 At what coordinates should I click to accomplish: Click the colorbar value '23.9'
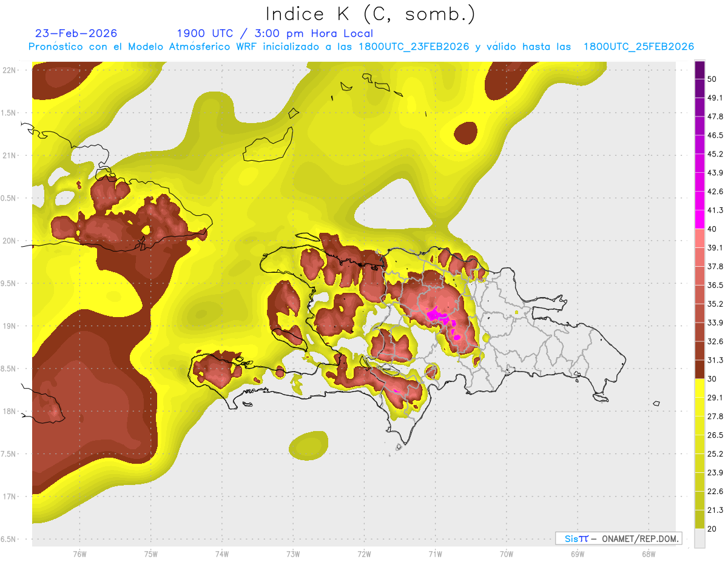(x=715, y=473)
